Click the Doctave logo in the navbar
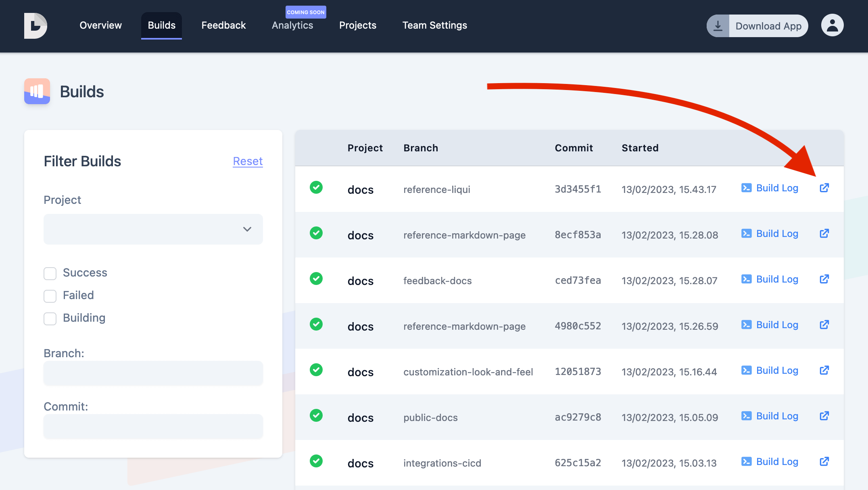Image resolution: width=868 pixels, height=490 pixels. (x=36, y=25)
